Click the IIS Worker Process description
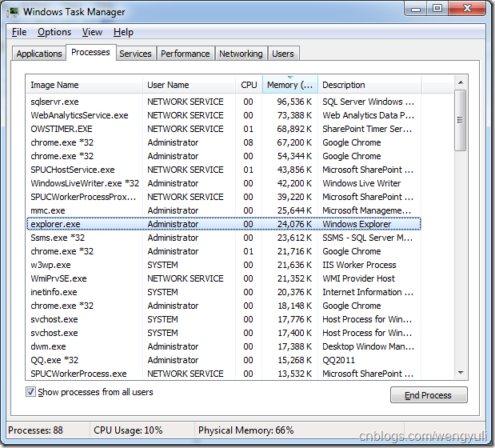This screenshot has width=495, height=448. pyautogui.click(x=359, y=265)
